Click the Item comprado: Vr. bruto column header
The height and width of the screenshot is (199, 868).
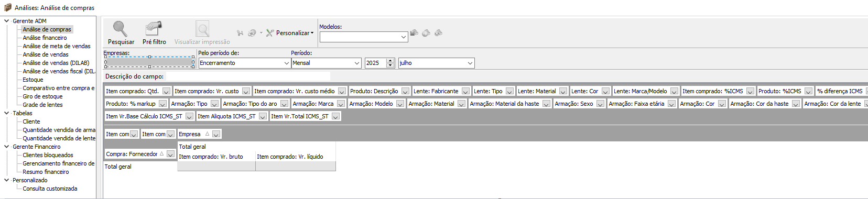pyautogui.click(x=216, y=157)
